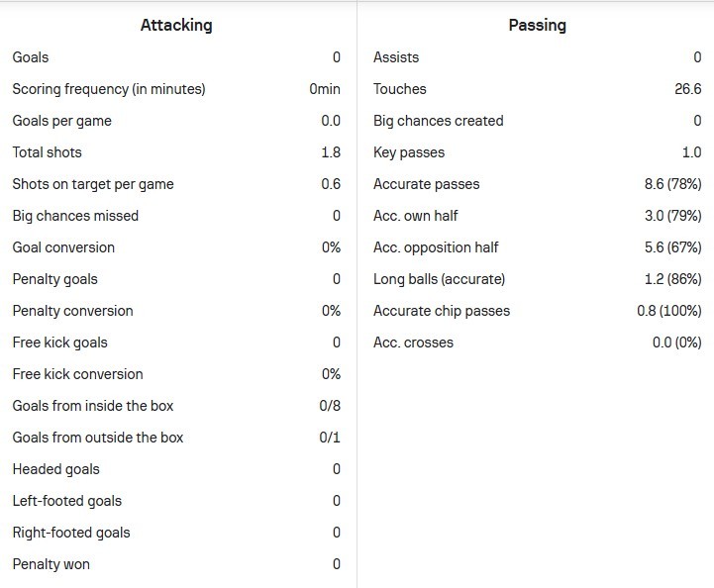This screenshot has width=714, height=588.
Task: Click the Goals per game row label
Action: tap(61, 121)
